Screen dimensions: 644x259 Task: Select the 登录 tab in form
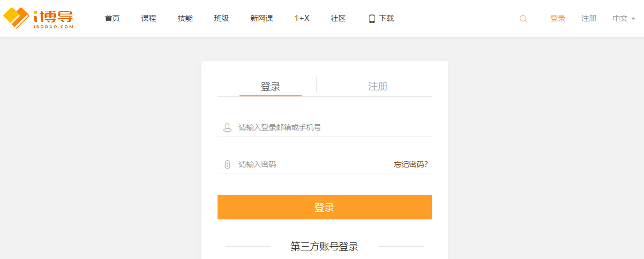[271, 86]
